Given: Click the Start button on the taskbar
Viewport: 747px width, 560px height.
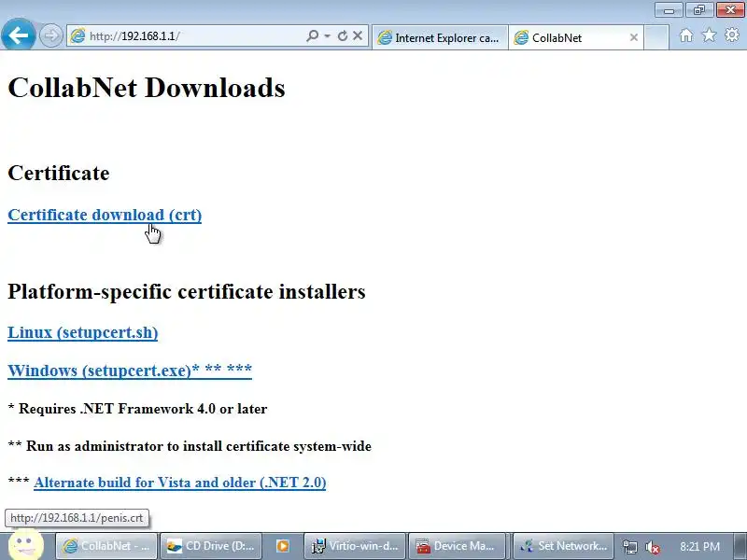Looking at the screenshot, I should pos(26,544).
